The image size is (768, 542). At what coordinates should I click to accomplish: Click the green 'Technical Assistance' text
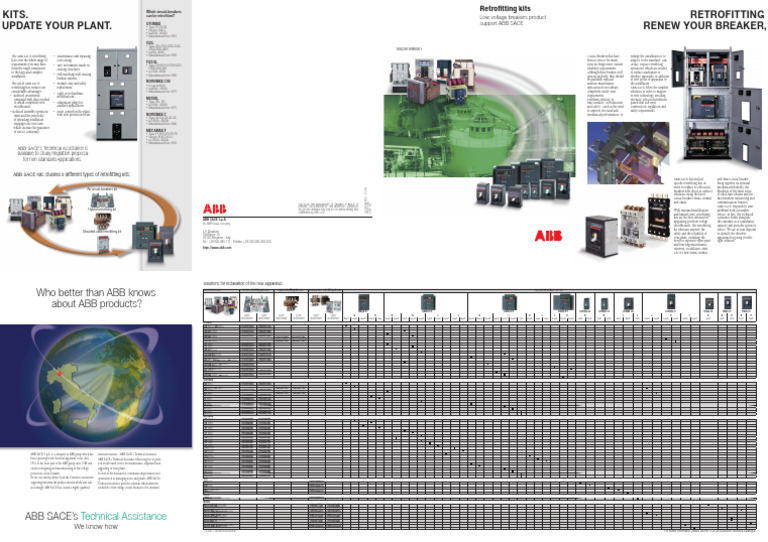[x=123, y=516]
